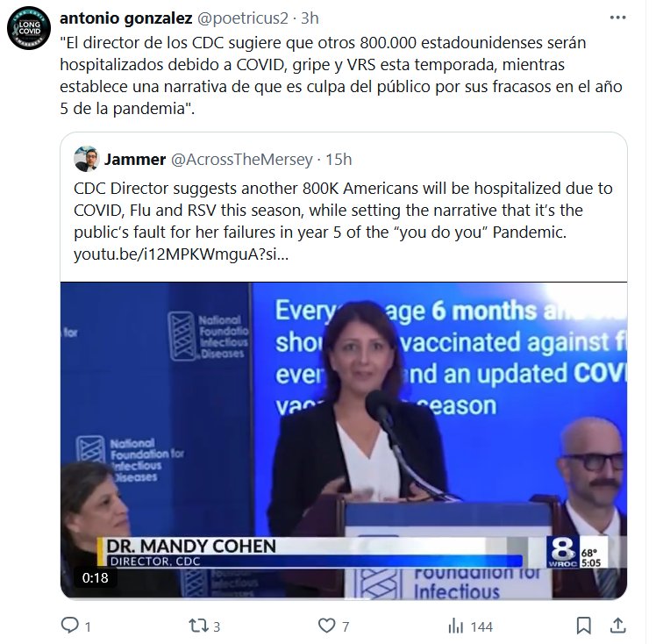Bookmark this post
The image size is (656, 644).
583,626
